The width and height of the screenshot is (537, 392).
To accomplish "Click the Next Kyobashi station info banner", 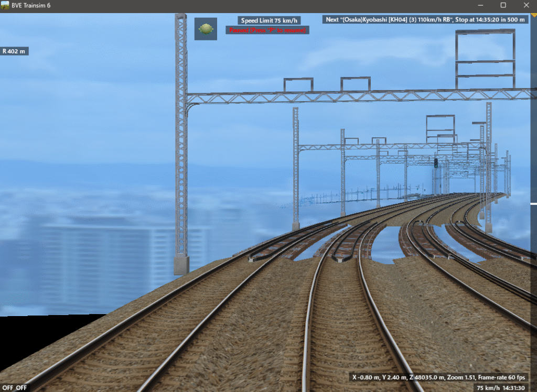I will click(x=425, y=19).
